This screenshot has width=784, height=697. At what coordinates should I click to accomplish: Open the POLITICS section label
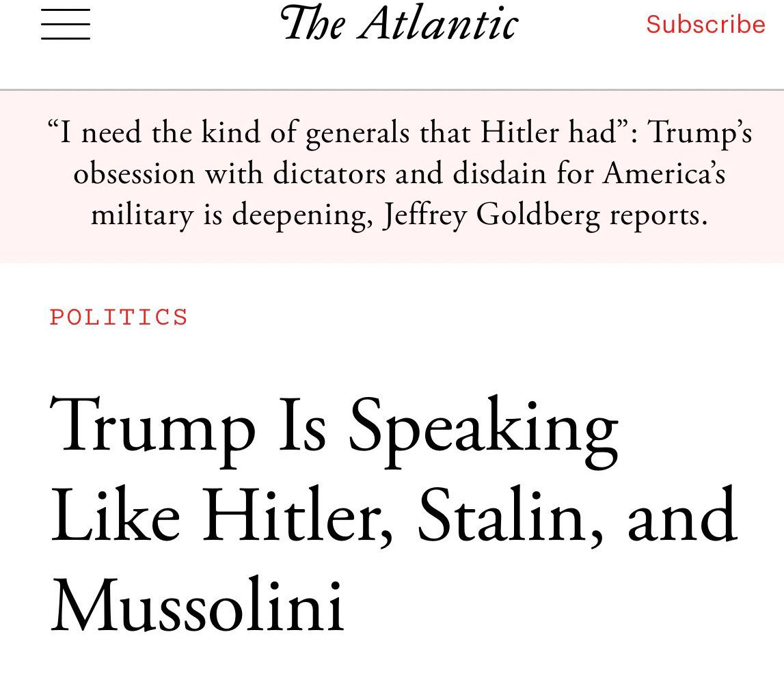click(x=119, y=318)
